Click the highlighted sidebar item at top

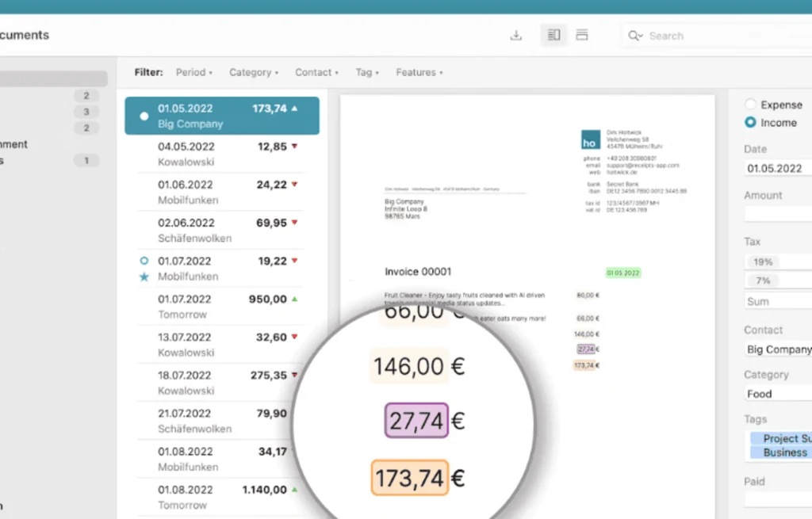point(54,78)
